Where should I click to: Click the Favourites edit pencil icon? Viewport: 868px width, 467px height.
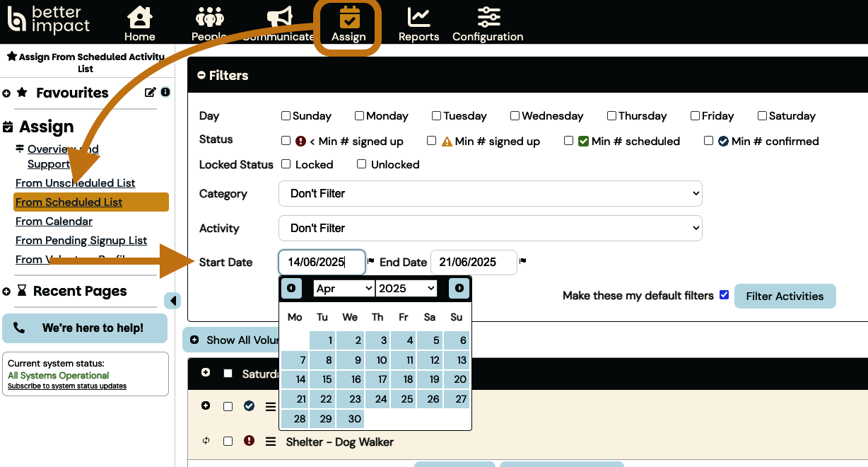point(150,92)
